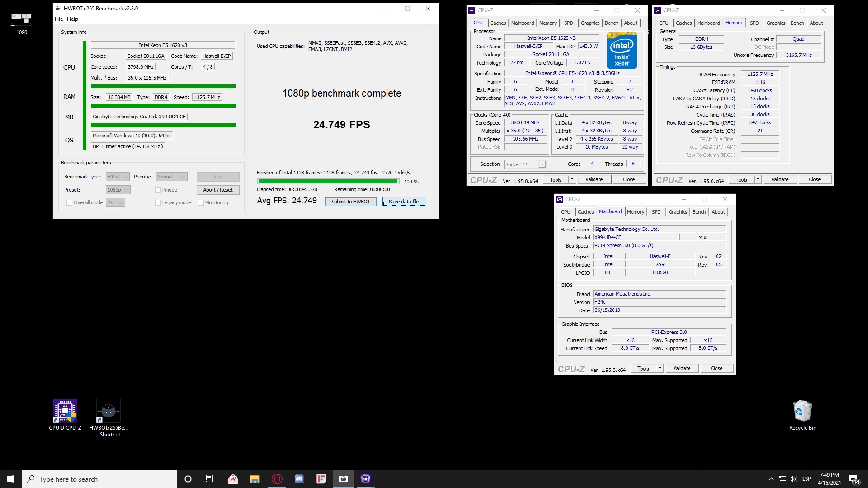Open the Flipboard-style red F taskbar app
Screen dimensions: 868x488
pyautogui.click(x=321, y=479)
